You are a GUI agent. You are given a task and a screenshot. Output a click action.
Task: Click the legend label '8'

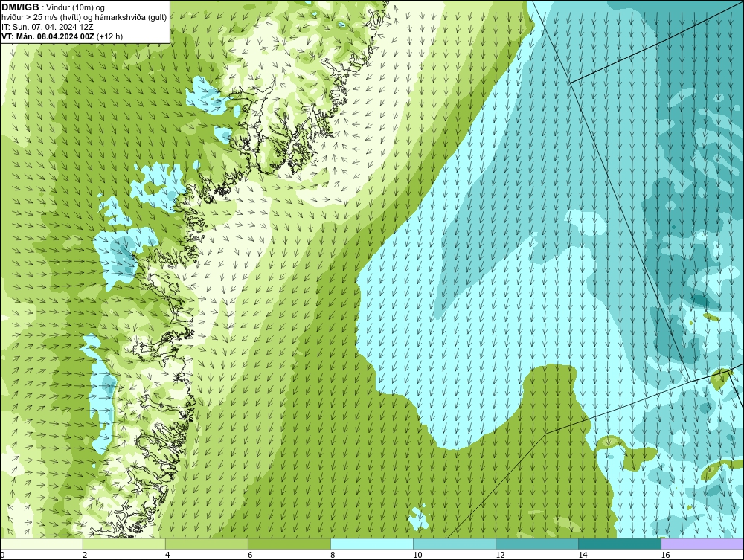coord(332,555)
